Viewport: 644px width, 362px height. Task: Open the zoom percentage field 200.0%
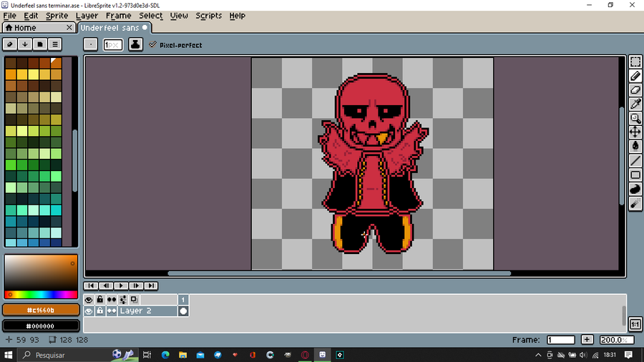[617, 340]
